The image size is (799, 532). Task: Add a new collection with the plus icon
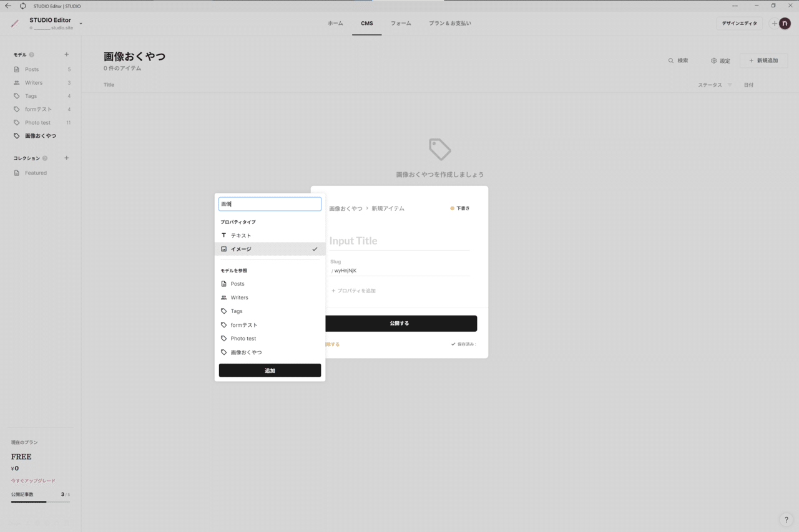tap(67, 158)
